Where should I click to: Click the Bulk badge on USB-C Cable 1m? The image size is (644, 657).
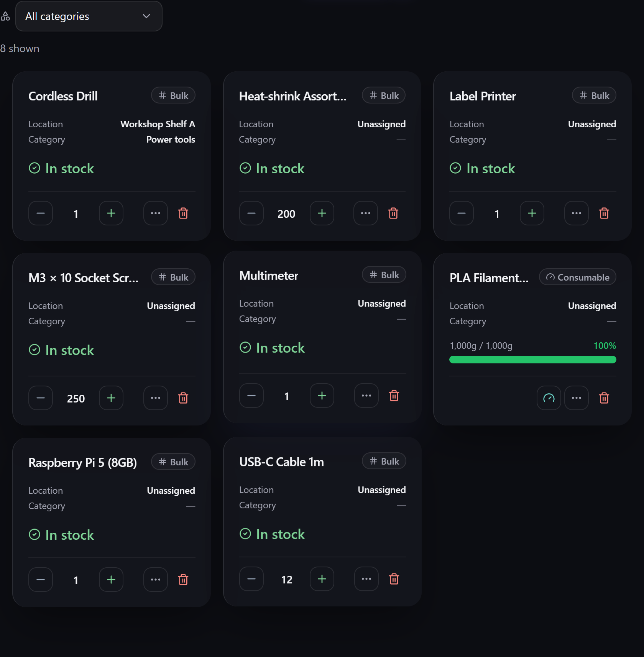tap(384, 461)
